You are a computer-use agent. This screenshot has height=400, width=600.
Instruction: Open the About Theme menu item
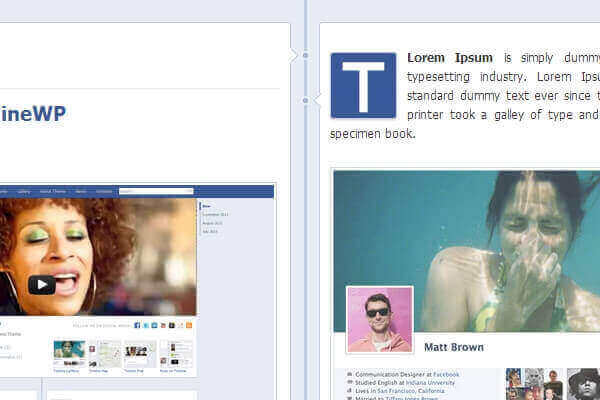(x=53, y=190)
